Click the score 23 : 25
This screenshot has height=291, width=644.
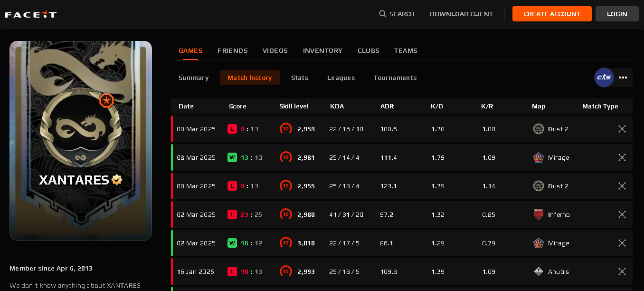pyautogui.click(x=251, y=214)
